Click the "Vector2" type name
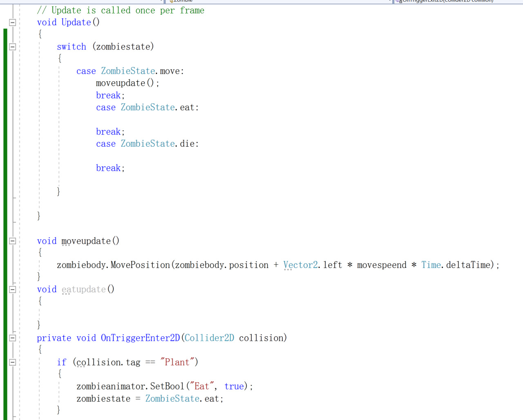Viewport: 523px width, 420px height. (x=301, y=265)
